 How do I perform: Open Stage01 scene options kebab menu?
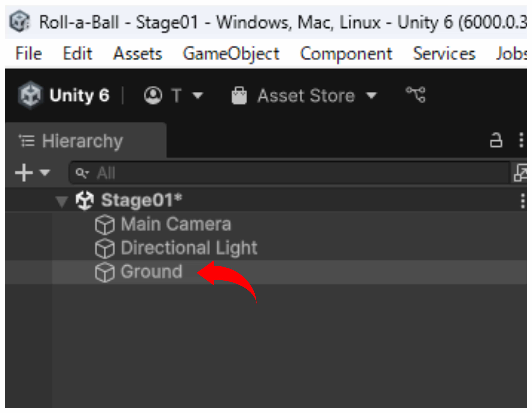[522, 201]
